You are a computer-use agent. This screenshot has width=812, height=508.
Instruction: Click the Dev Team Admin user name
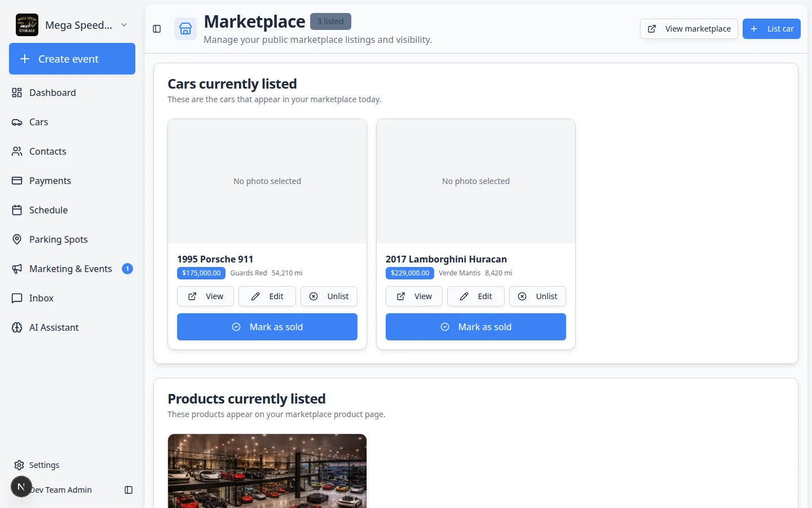pyautogui.click(x=61, y=490)
